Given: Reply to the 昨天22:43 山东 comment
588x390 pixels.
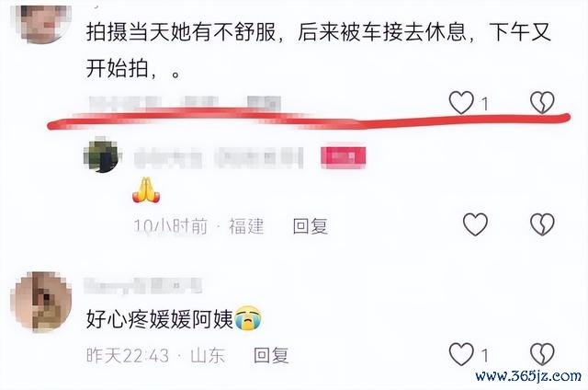Looking at the screenshot, I should [x=271, y=355].
